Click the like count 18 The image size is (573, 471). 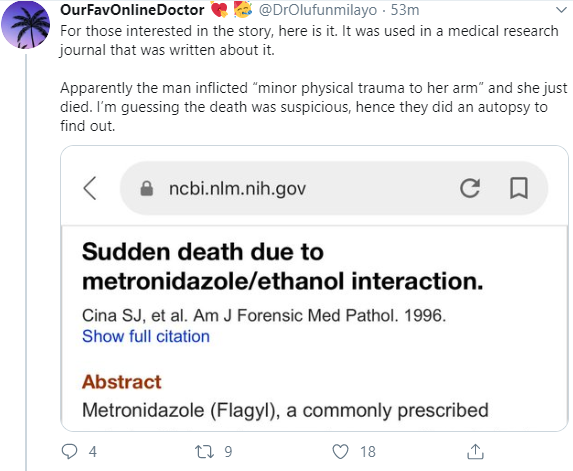click(x=368, y=452)
